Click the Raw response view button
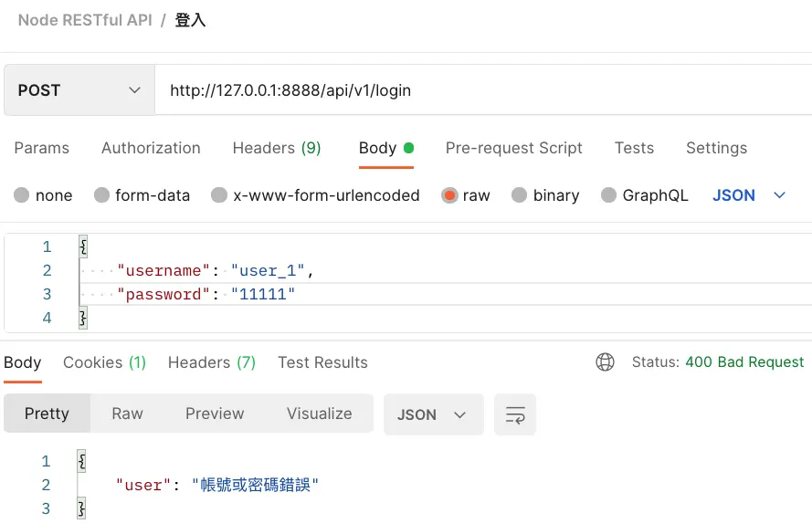Screen dimensions: 812x524 coord(127,414)
